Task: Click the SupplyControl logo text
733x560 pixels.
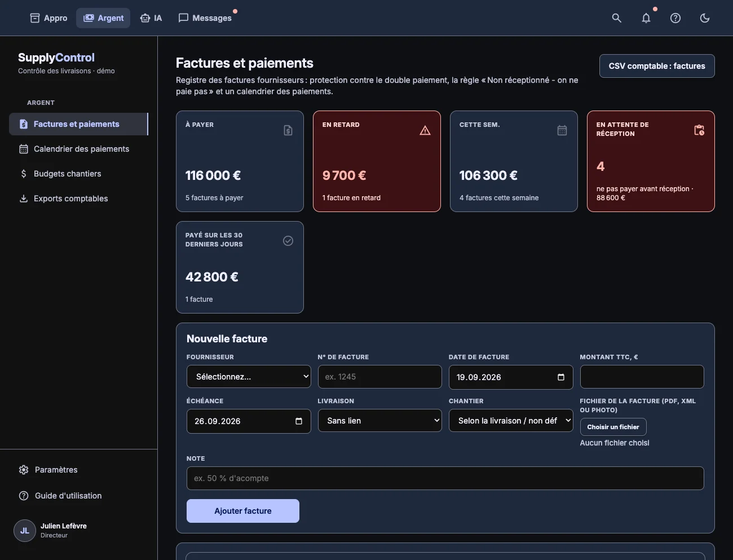Action: pos(56,58)
